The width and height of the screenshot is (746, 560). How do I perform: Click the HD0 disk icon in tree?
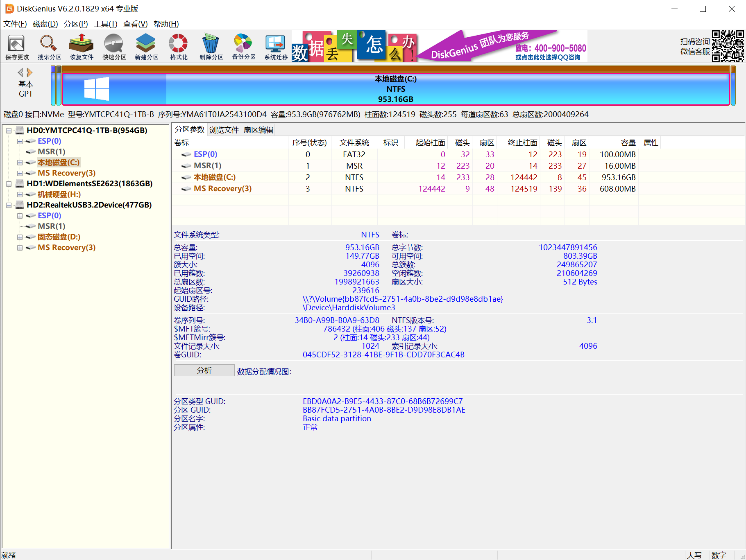tap(20, 131)
